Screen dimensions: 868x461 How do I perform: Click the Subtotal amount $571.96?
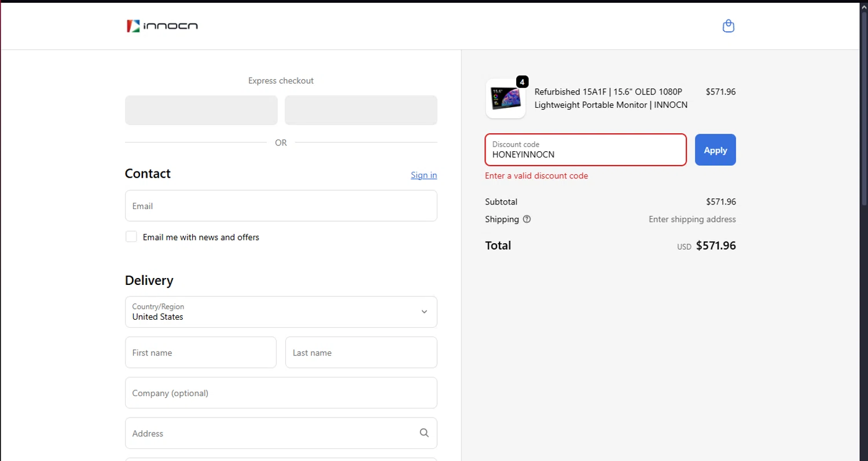click(720, 202)
